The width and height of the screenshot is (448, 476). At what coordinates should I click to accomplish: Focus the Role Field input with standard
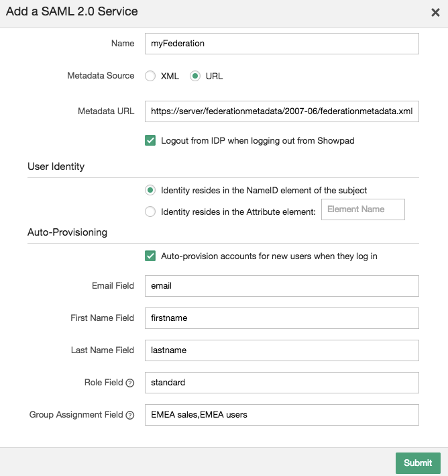click(281, 383)
